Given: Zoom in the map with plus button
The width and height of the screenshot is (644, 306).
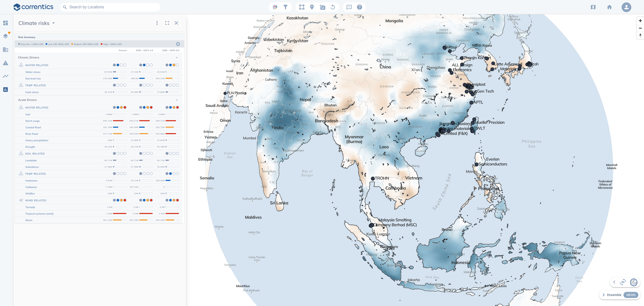Looking at the screenshot, I should 640,21.
